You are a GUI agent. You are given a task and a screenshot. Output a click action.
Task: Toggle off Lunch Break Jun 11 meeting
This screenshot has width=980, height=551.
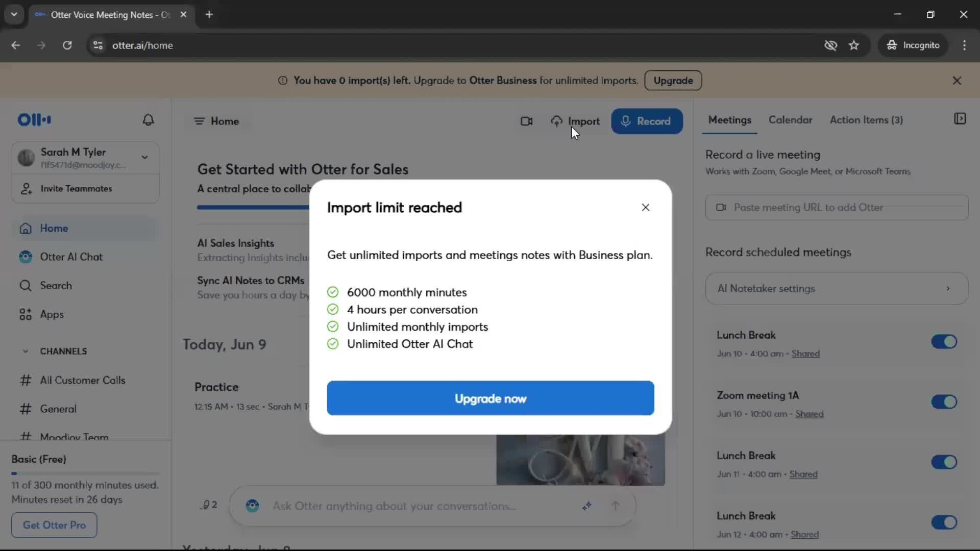click(x=944, y=462)
